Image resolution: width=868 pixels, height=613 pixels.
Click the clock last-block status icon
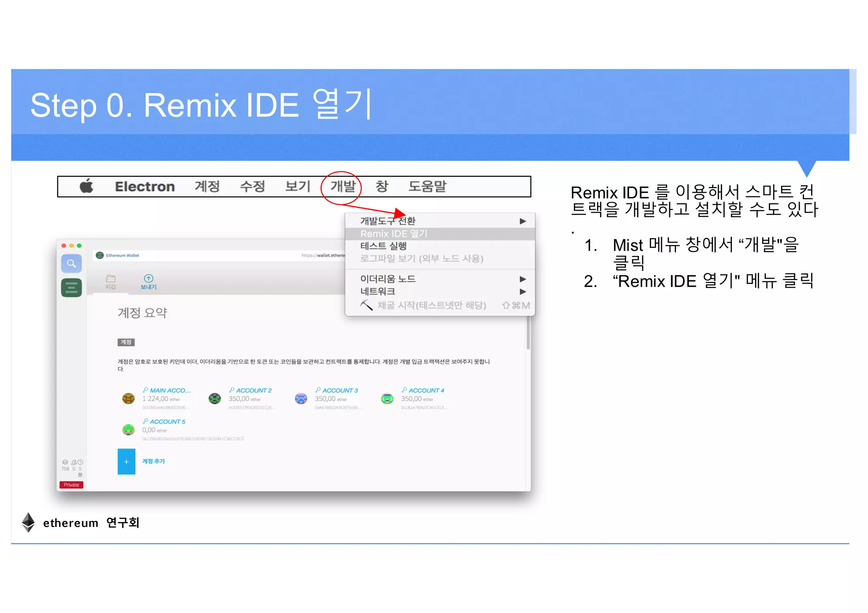point(80,462)
